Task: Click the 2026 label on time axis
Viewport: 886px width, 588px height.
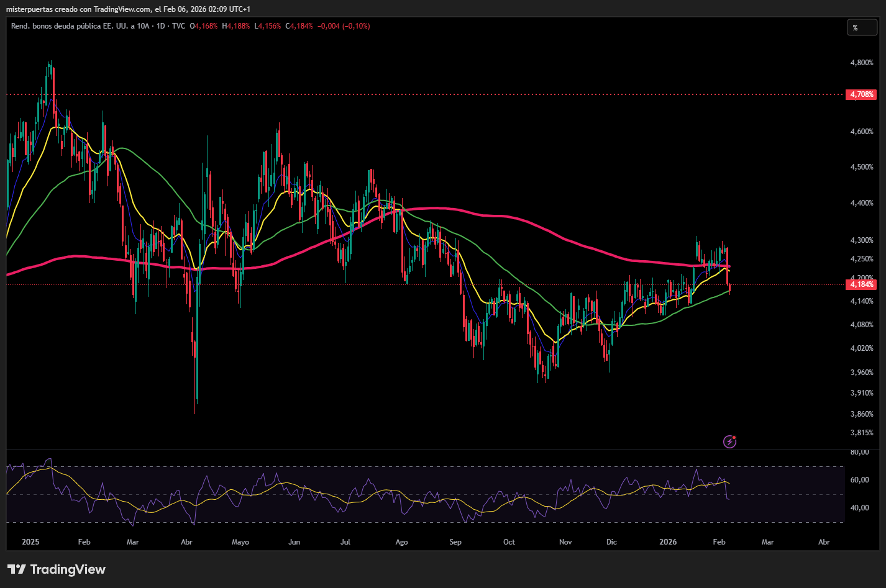Action: [668, 542]
